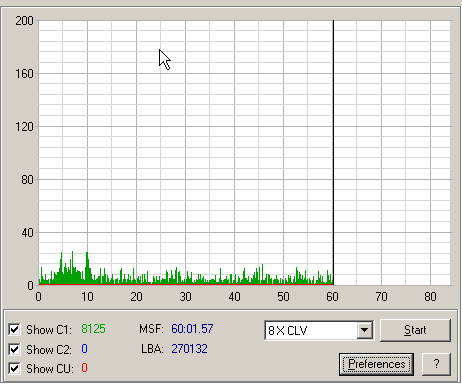Open the Preferences dialog
Image resolution: width=462 pixels, height=384 pixels.
coord(376,364)
